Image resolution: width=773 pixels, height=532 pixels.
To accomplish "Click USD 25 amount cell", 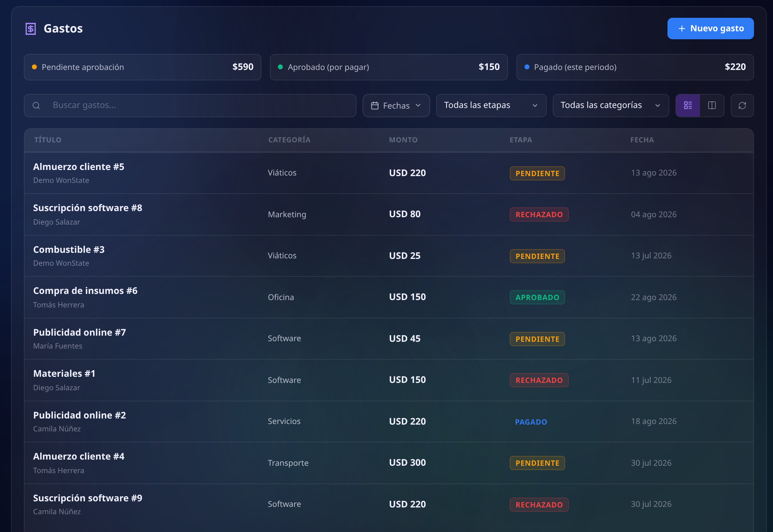I will (x=405, y=256).
